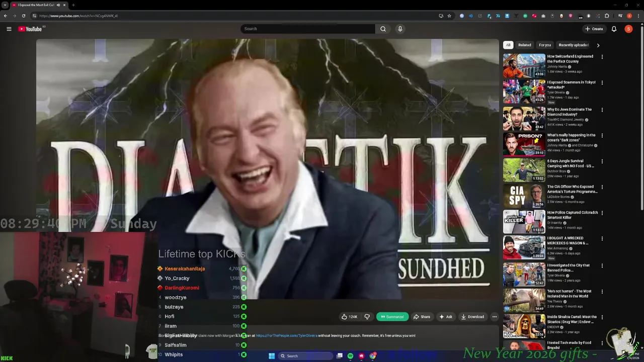This screenshot has width=644, height=362.
Task: Mute the tab via its speaker icon
Action: (x=58, y=5)
